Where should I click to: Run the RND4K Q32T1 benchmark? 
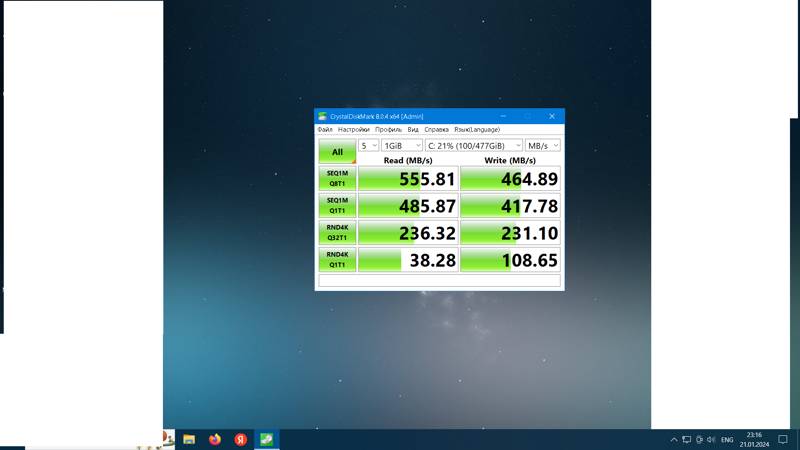[x=337, y=233]
